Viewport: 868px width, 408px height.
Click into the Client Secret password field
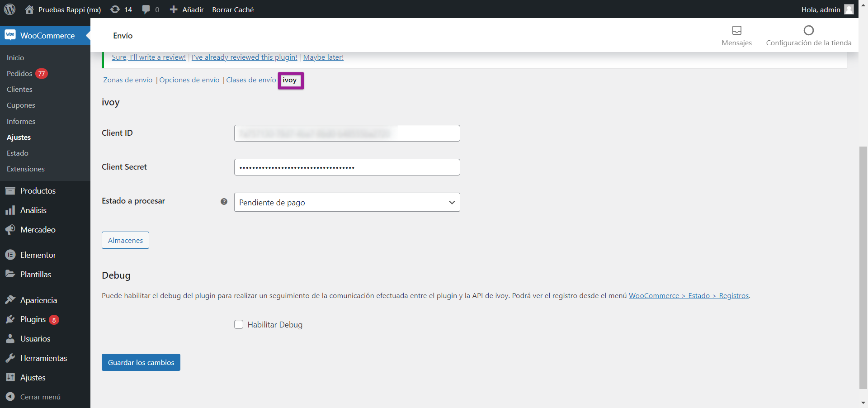(x=347, y=167)
